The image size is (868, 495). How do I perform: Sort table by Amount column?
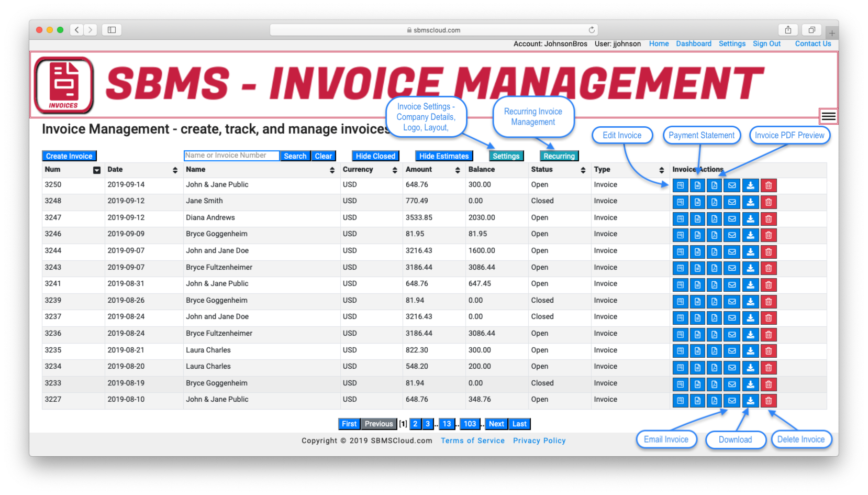pyautogui.click(x=458, y=170)
